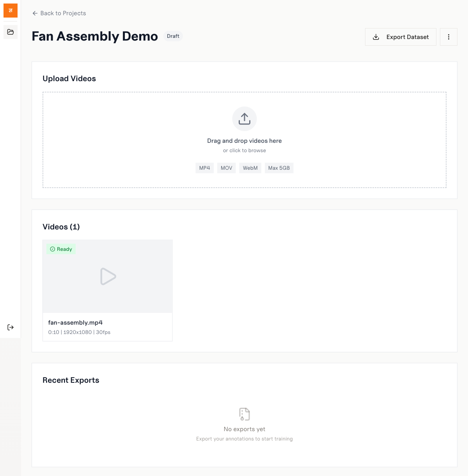Select the fan-assembly.mp4 file name
Viewport: 468px width, 476px height.
coord(75,323)
